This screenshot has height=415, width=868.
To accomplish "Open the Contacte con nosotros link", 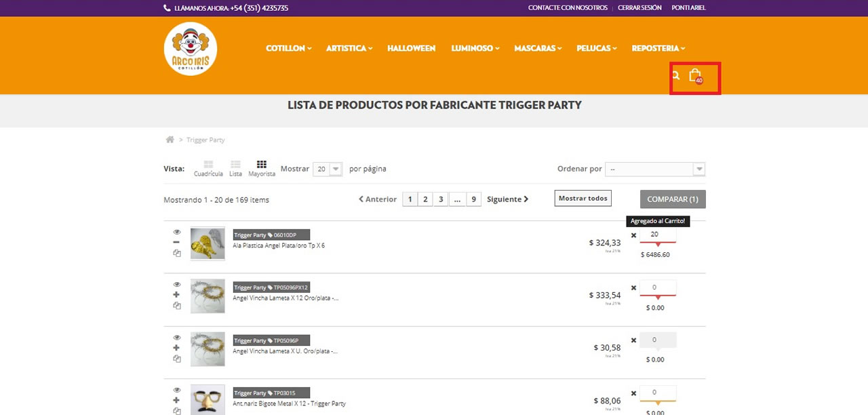I will (x=568, y=8).
